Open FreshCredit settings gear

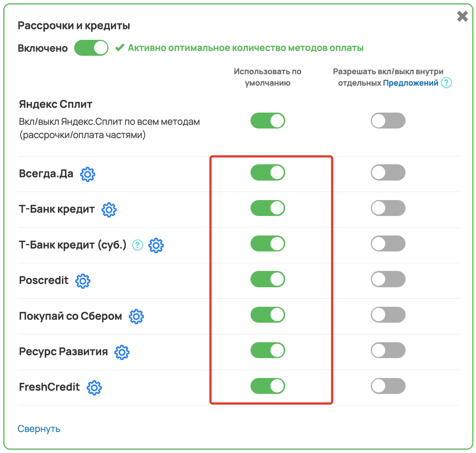click(94, 387)
